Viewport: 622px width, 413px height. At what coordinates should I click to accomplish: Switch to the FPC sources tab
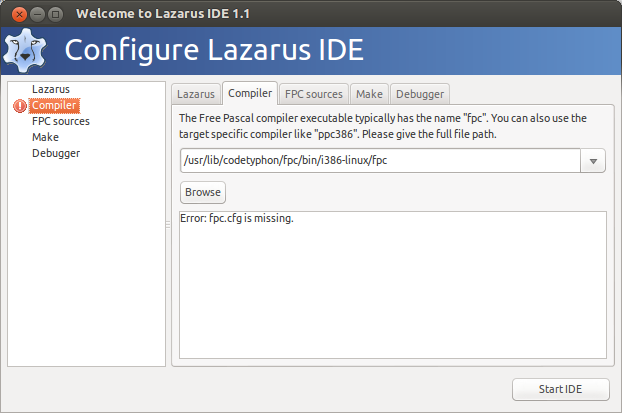coord(313,94)
